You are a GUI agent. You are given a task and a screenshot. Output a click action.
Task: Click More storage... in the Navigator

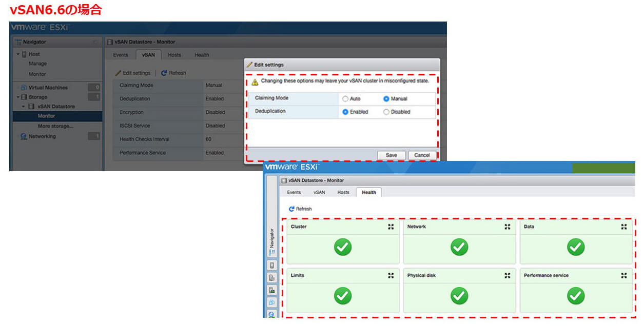pos(55,126)
